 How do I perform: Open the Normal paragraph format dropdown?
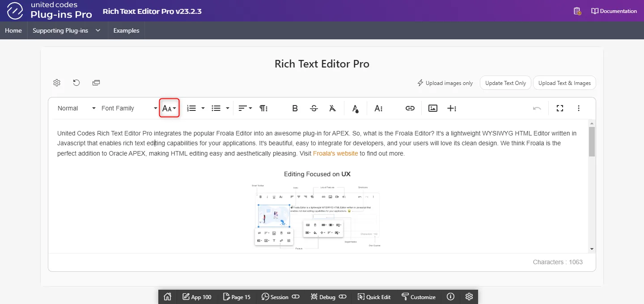[76, 108]
